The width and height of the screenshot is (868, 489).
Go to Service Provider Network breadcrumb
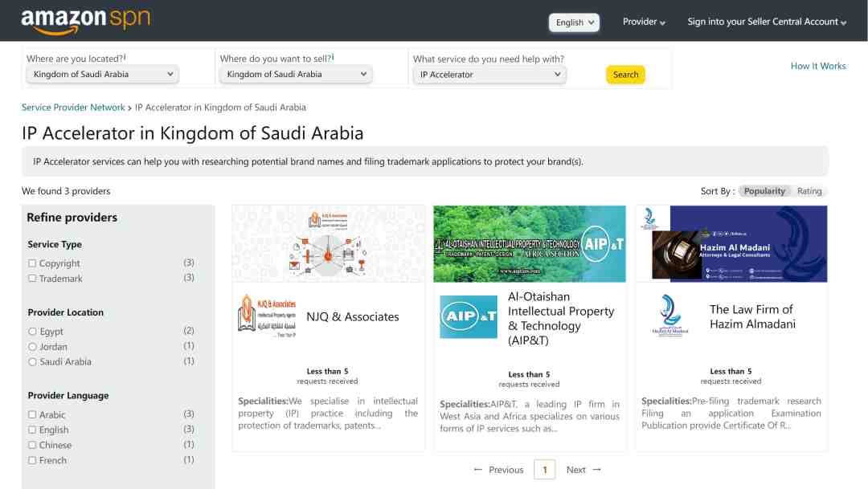click(x=73, y=108)
